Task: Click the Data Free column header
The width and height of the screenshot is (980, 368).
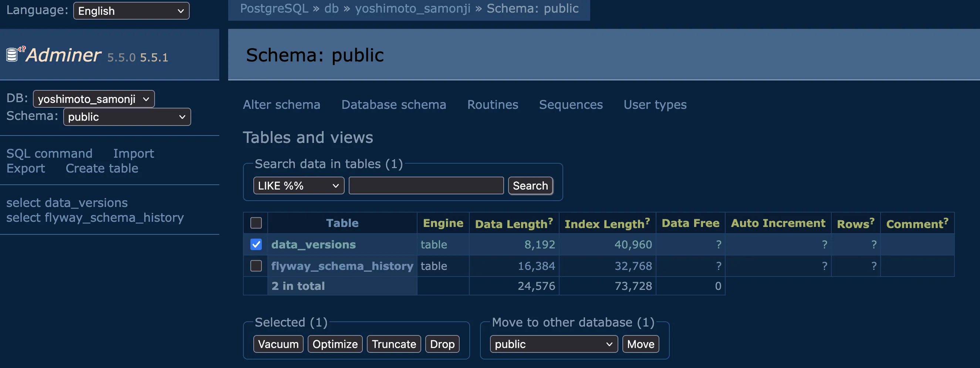Action: 690,223
